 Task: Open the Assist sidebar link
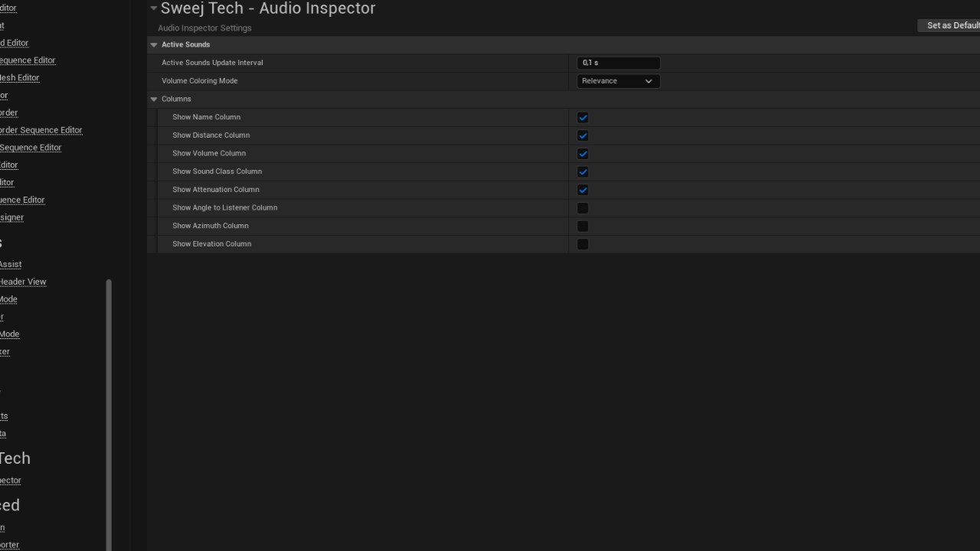click(x=11, y=264)
